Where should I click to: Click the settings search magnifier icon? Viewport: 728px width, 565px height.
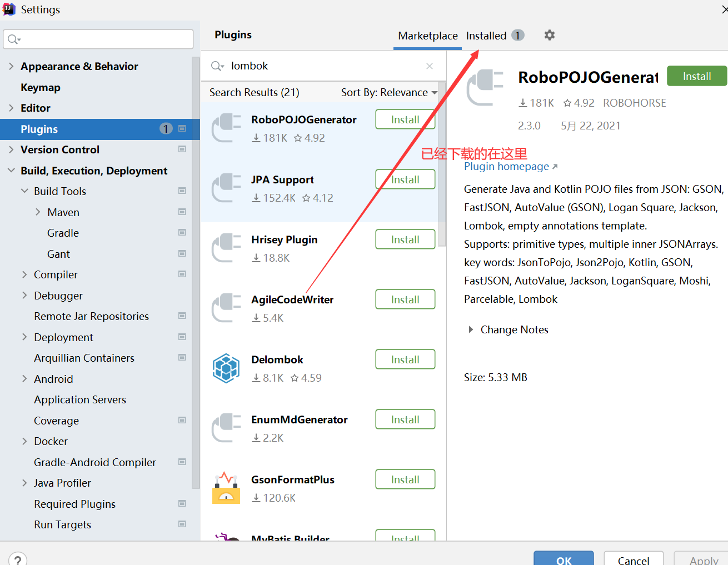(14, 39)
